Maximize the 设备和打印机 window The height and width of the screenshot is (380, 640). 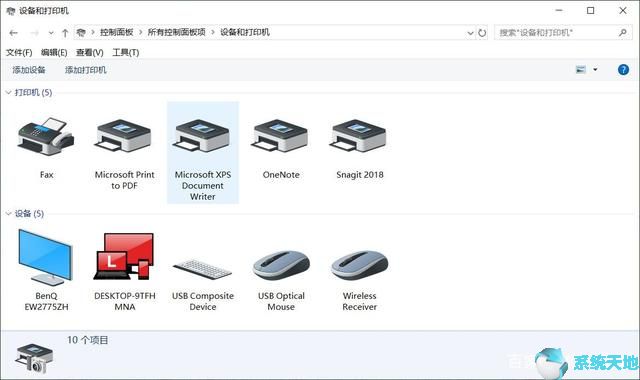591,11
